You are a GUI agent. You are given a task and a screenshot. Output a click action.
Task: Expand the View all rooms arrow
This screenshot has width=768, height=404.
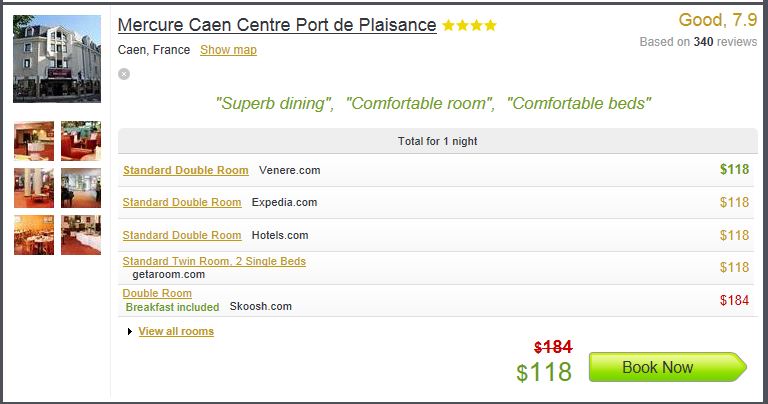pos(130,332)
